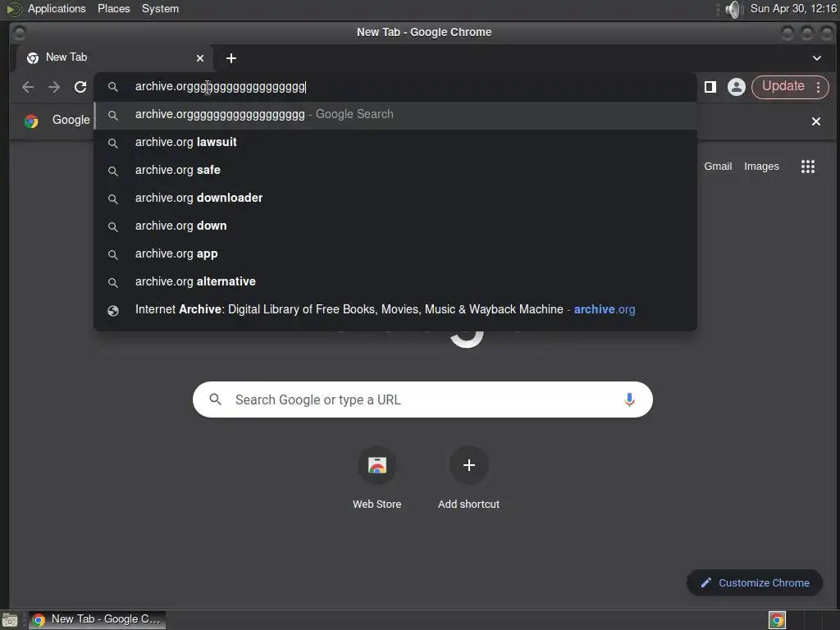Open the System menu
The height and width of the screenshot is (630, 840).
tap(160, 8)
